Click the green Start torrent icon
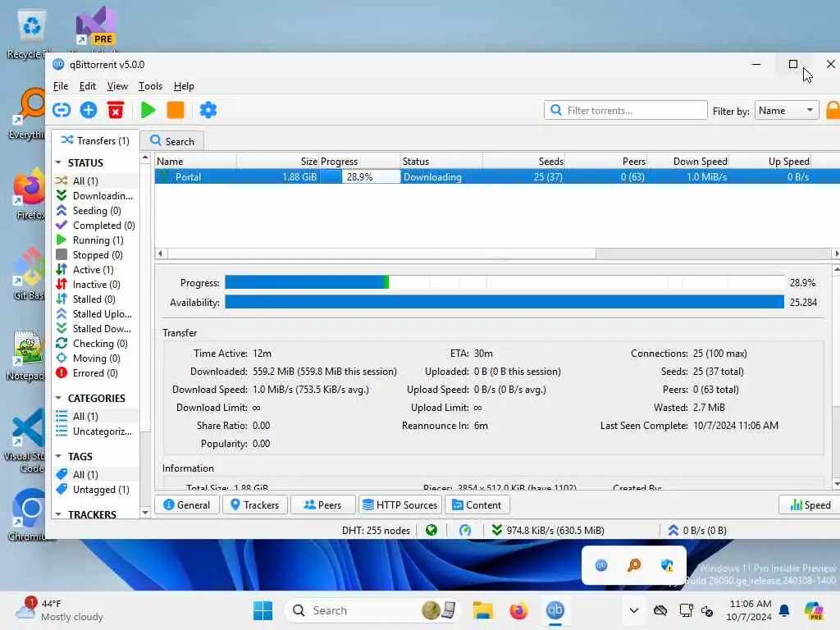Viewport: 840px width, 630px height. pos(148,111)
